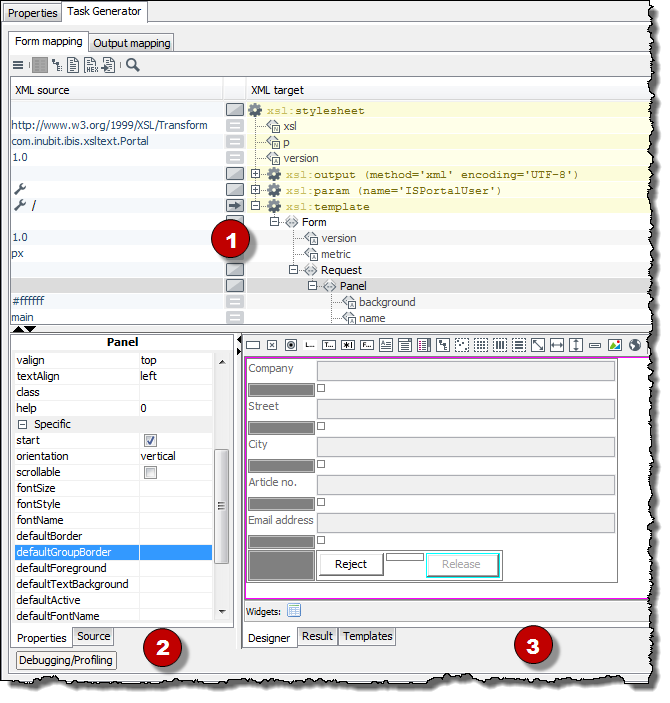
Task: Select the tree structure icon in mapping toolbar
Action: point(56,66)
